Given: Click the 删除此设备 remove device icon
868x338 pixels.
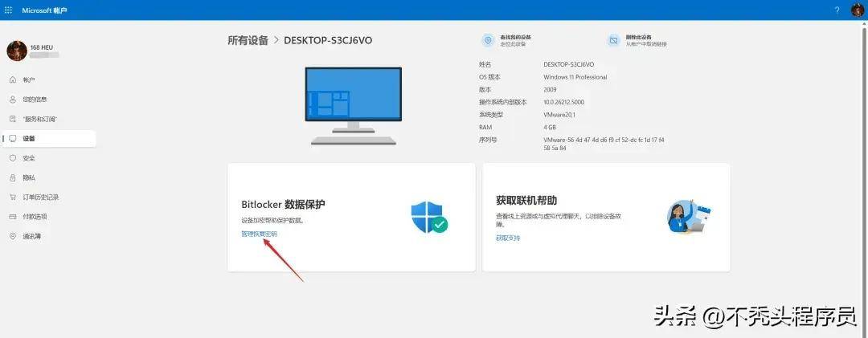Looking at the screenshot, I should click(614, 40).
